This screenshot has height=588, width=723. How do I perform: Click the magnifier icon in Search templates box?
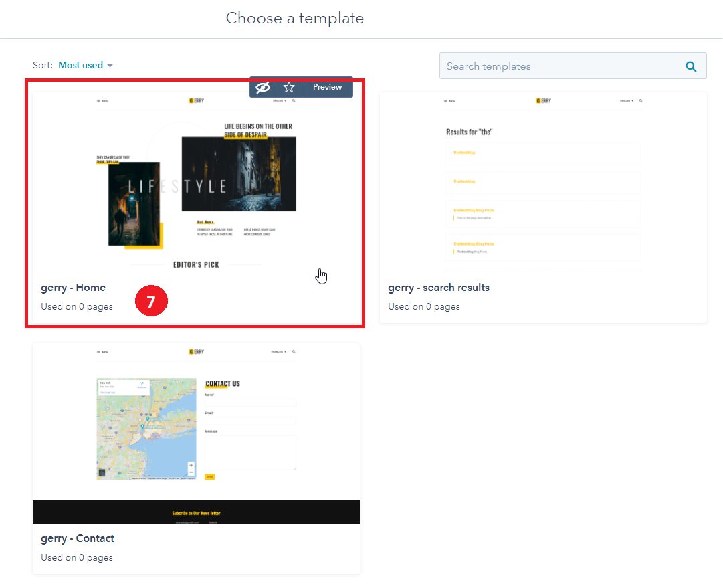tap(691, 66)
